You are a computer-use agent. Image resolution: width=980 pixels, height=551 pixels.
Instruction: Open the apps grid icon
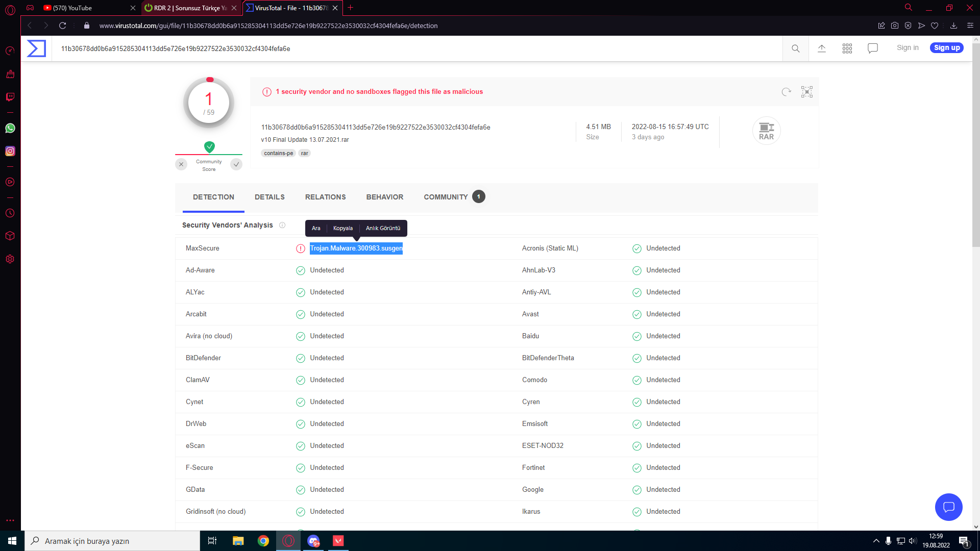[847, 48]
